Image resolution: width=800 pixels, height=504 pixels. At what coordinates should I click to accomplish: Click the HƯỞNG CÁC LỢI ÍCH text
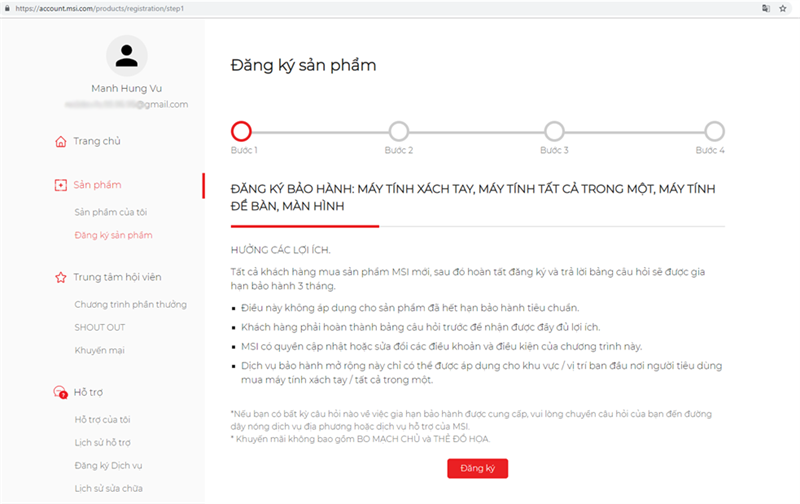tap(281, 250)
